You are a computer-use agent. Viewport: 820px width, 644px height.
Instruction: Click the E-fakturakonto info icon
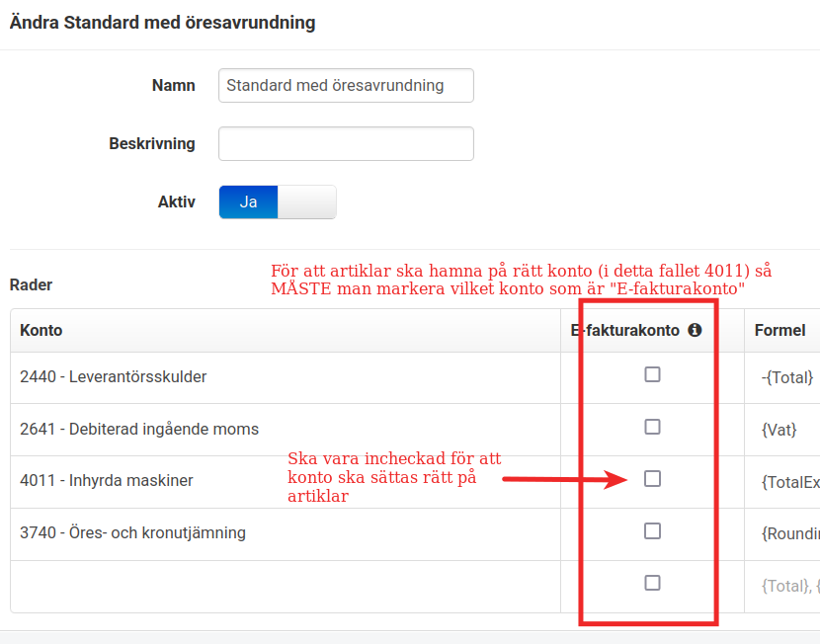tap(696, 331)
